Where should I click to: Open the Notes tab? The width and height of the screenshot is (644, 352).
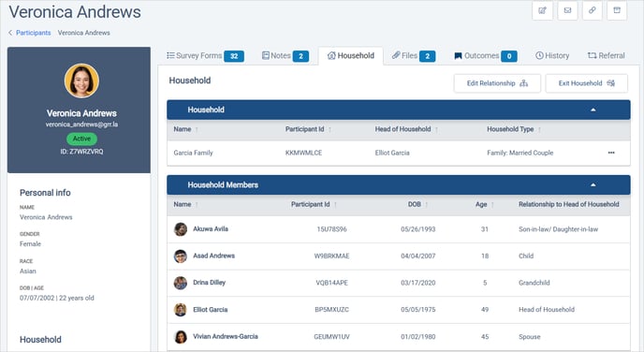point(285,56)
